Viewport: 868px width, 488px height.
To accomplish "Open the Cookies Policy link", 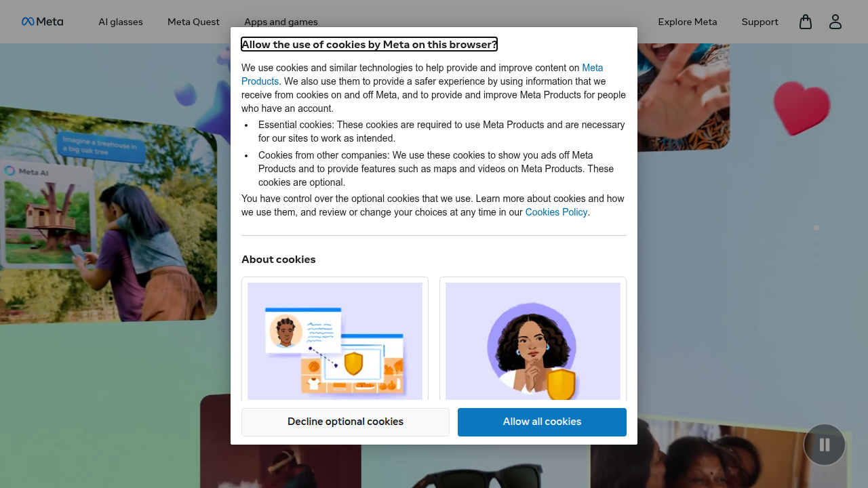I will tap(556, 212).
